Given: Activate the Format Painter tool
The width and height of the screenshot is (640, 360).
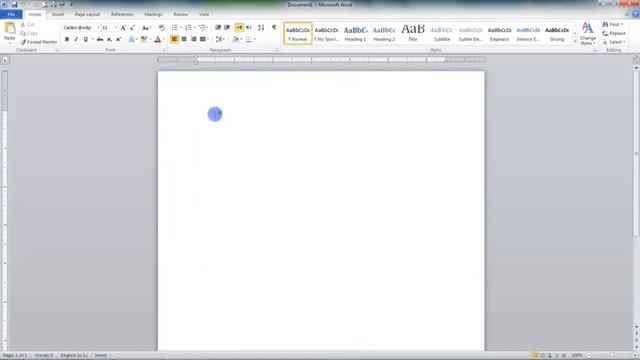Looking at the screenshot, I should click(x=39, y=42).
